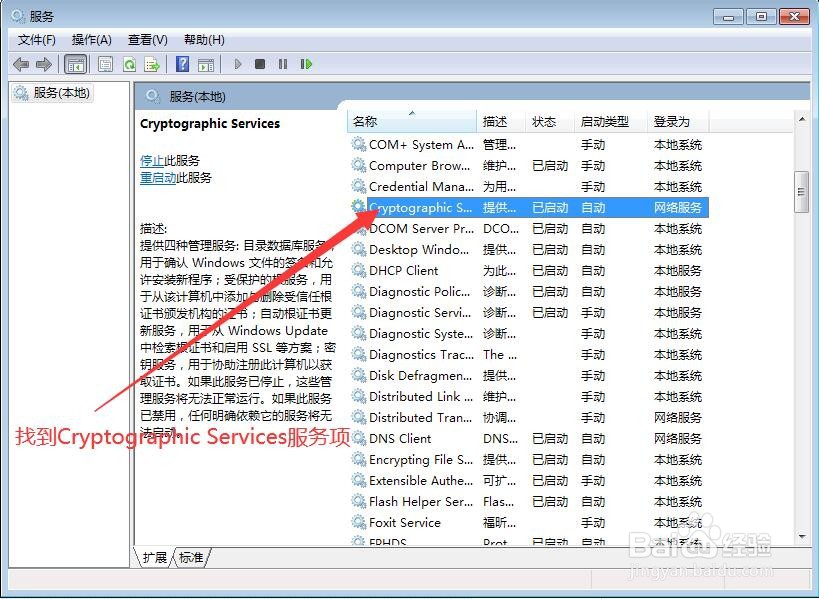Open the Export List toolbar icon
This screenshot has height=599, width=819.
(x=152, y=64)
